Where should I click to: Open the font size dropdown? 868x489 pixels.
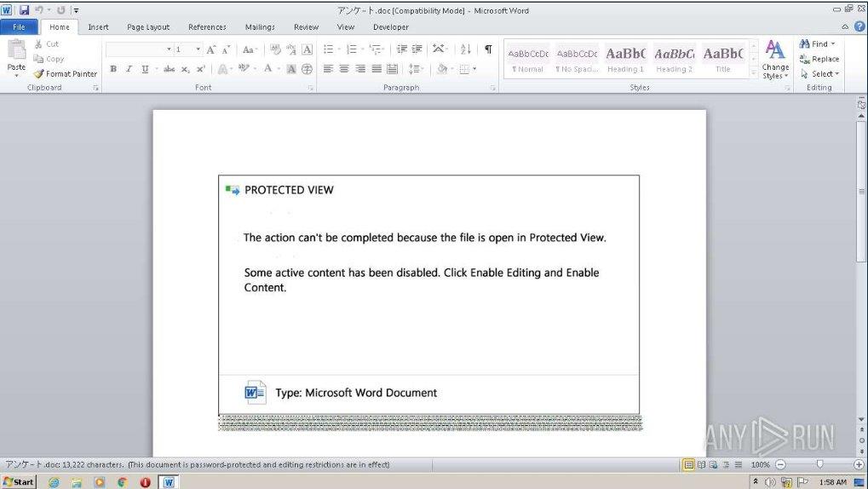click(198, 49)
